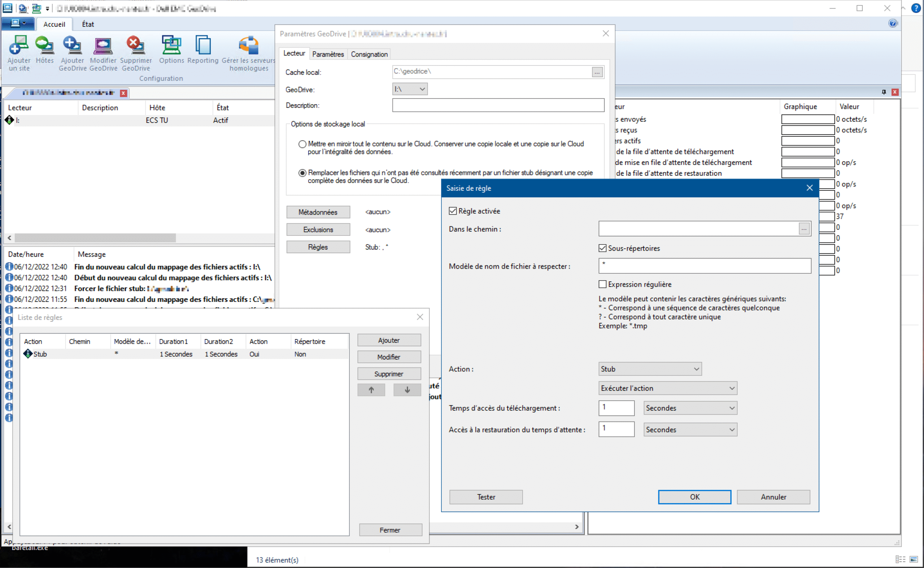
Task: Open the Exécuter l'action dropdown
Action: point(667,388)
